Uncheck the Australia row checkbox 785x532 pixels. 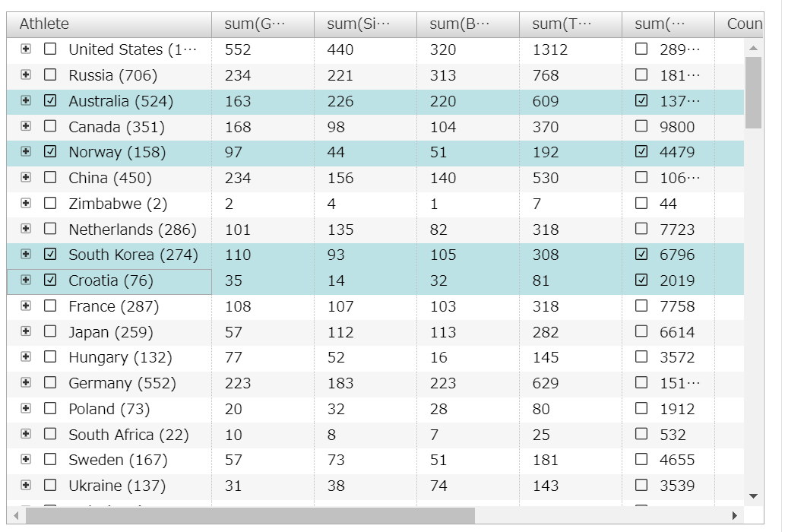[x=50, y=101]
